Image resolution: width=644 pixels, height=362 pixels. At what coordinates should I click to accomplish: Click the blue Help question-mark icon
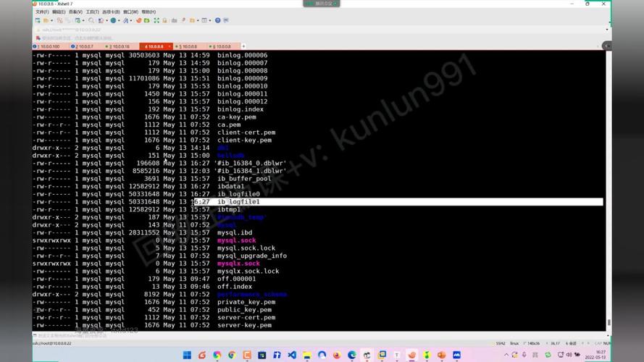(x=217, y=20)
